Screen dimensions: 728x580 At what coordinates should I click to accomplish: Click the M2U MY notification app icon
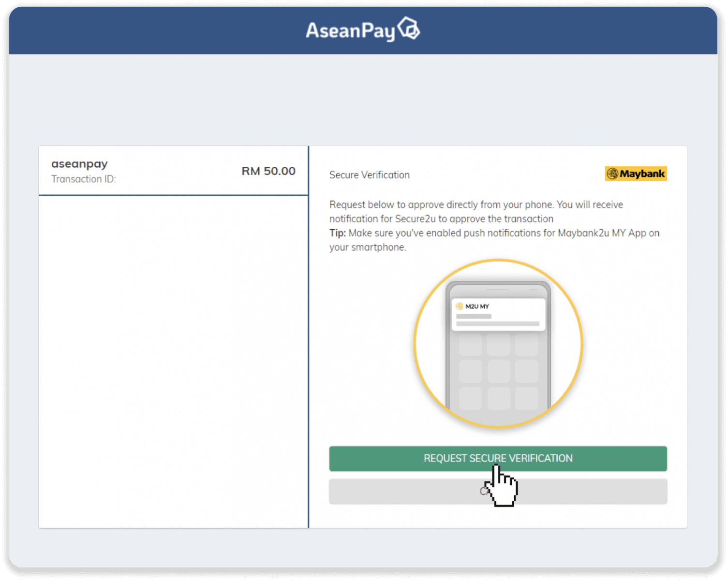click(x=460, y=306)
